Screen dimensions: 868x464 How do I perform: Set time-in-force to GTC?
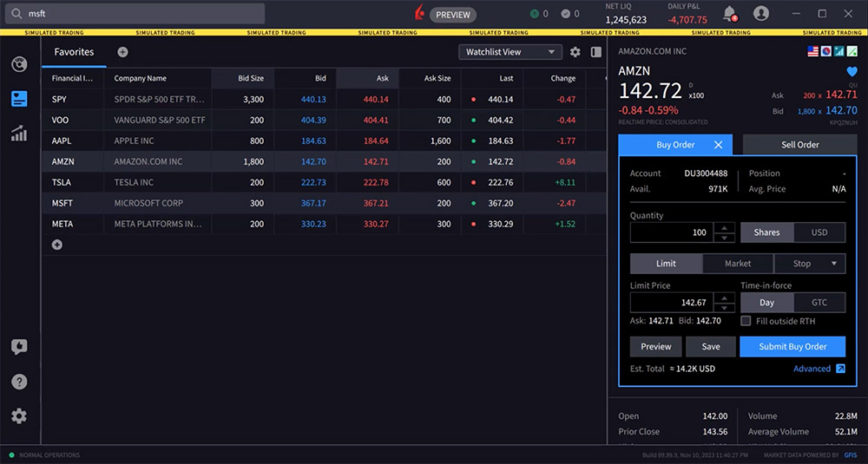tap(819, 303)
